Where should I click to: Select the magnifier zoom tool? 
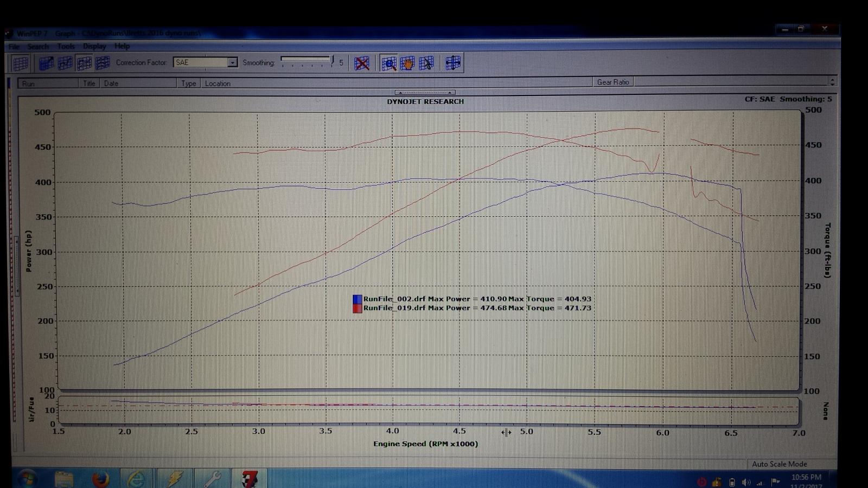point(388,63)
